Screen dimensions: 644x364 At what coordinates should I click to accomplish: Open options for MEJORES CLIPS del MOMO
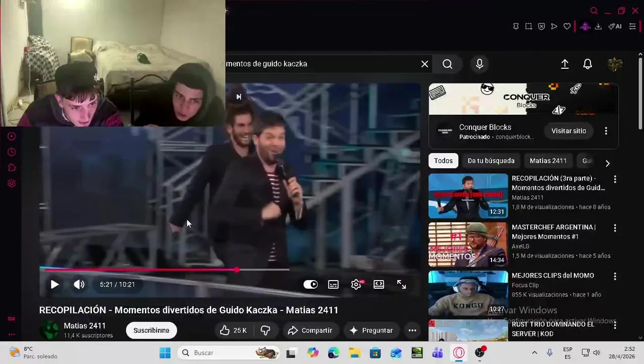[615, 277]
